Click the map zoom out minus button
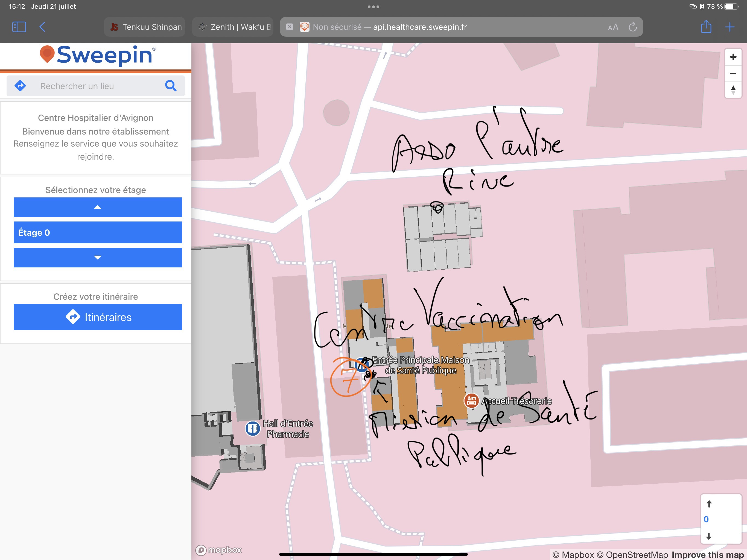747x560 pixels. pyautogui.click(x=733, y=73)
